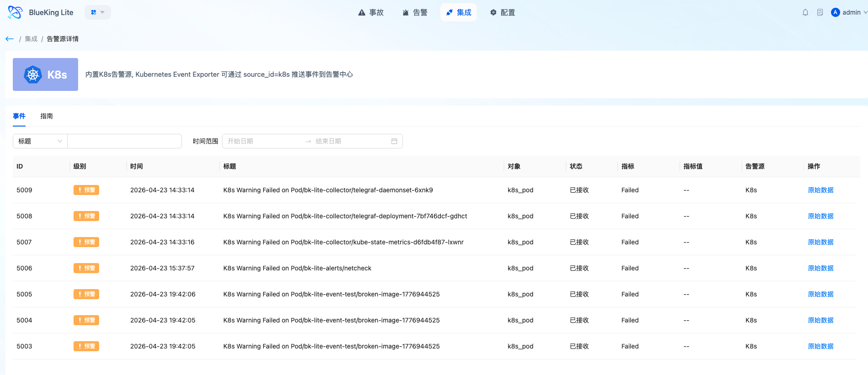Open the notifications bell

point(805,12)
